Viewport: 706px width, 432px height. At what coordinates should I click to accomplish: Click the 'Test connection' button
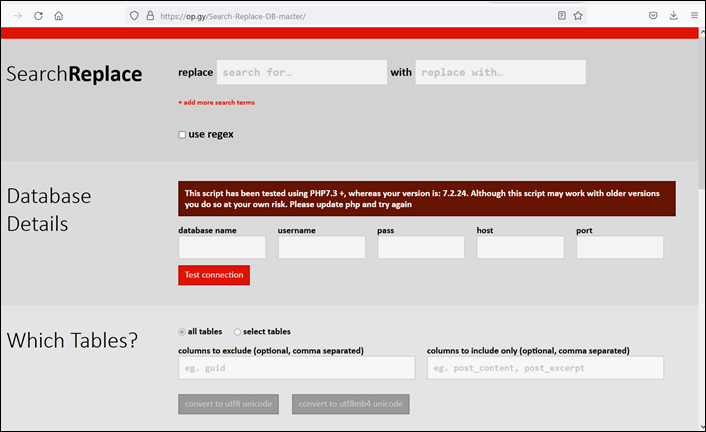tap(214, 275)
